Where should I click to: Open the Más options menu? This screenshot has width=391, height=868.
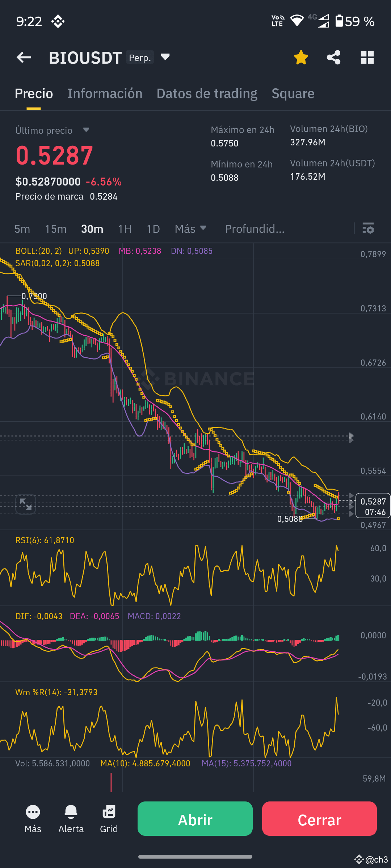[x=33, y=819]
